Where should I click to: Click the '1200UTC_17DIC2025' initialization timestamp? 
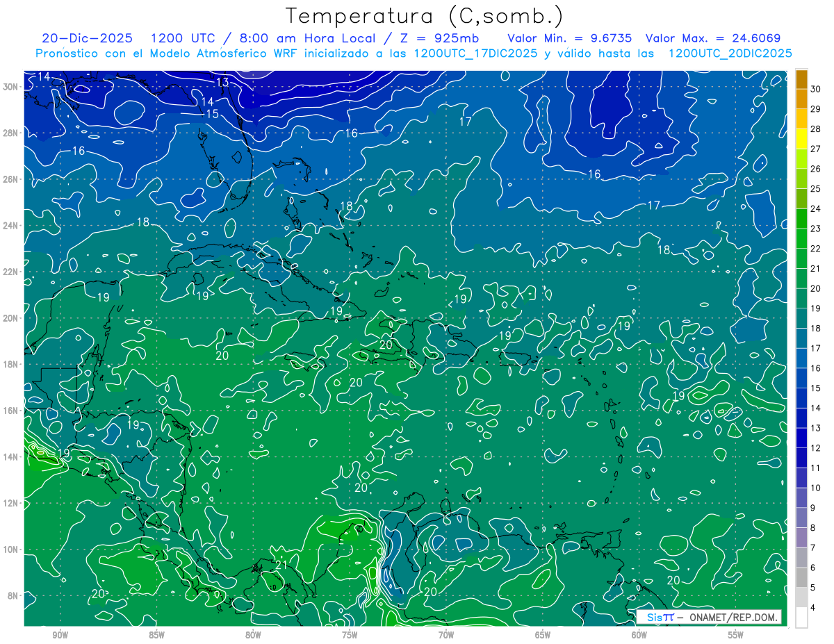475,53
